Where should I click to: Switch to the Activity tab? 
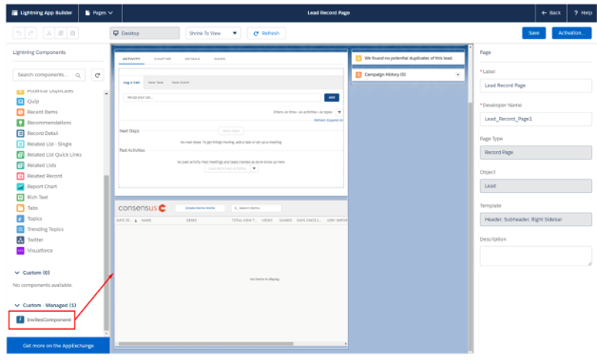pyautogui.click(x=131, y=59)
